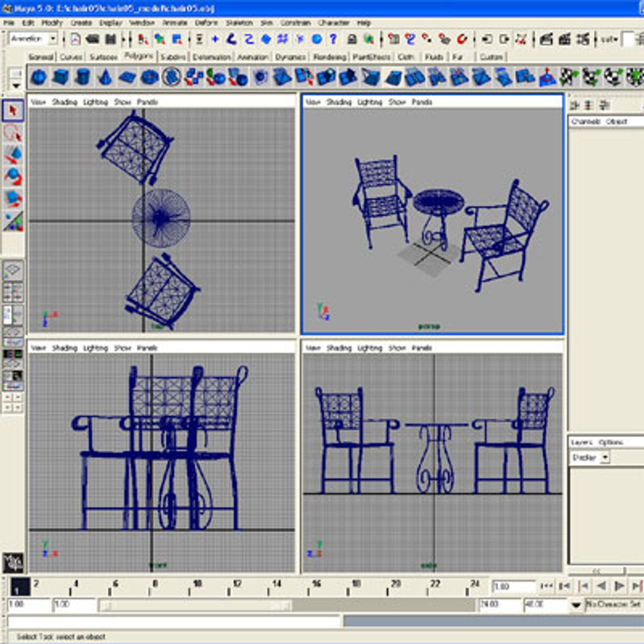Click the render current frame clapper icon
This screenshot has width=644, height=644.
[x=546, y=39]
